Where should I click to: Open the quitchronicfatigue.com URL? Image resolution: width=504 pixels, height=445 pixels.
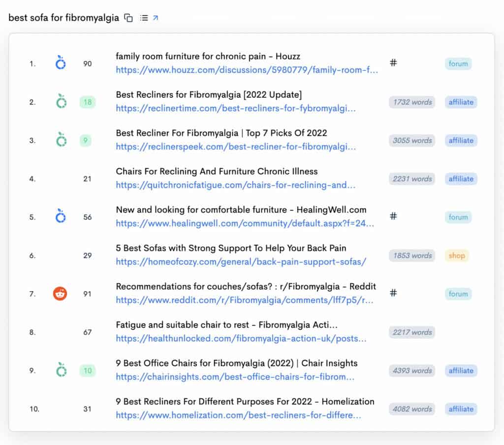point(236,185)
